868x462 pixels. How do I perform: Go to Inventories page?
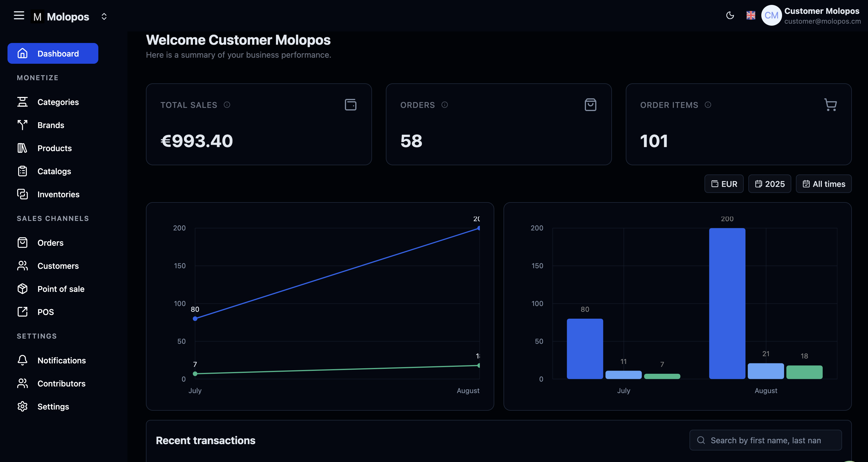(x=58, y=194)
